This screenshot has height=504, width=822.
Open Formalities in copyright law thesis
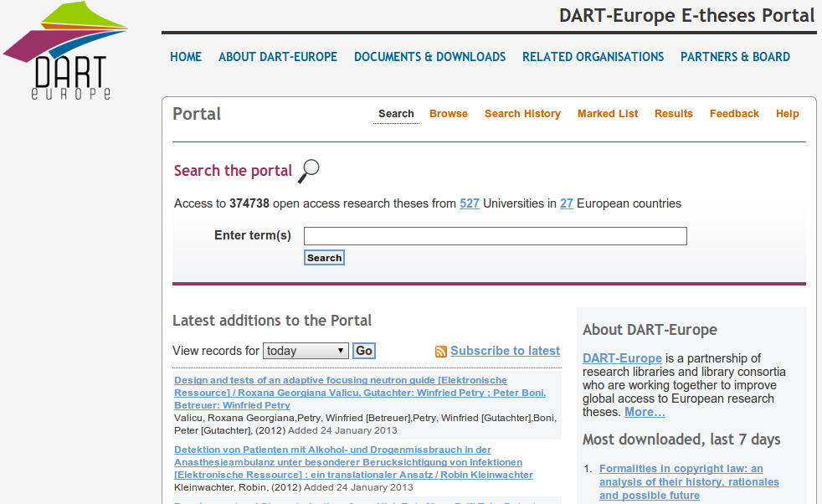click(x=689, y=482)
